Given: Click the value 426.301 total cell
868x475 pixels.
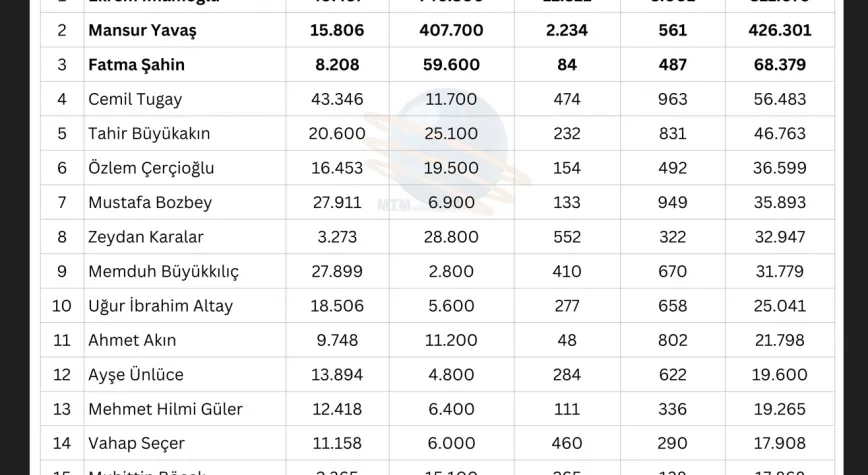Looking at the screenshot, I should click(x=779, y=30).
